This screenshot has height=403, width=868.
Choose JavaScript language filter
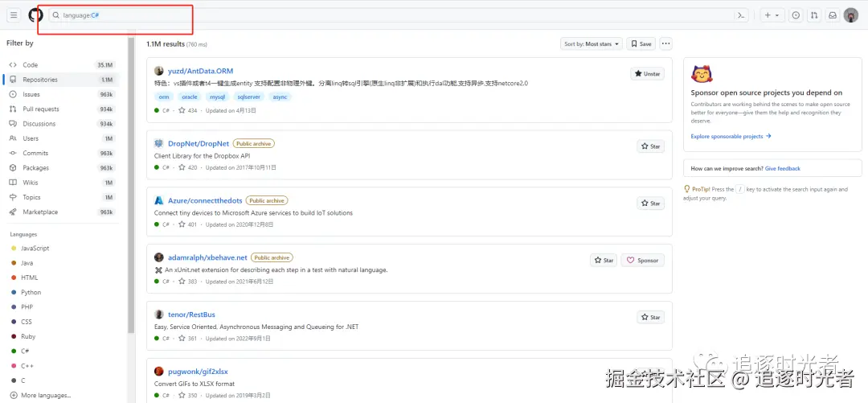[x=35, y=249]
